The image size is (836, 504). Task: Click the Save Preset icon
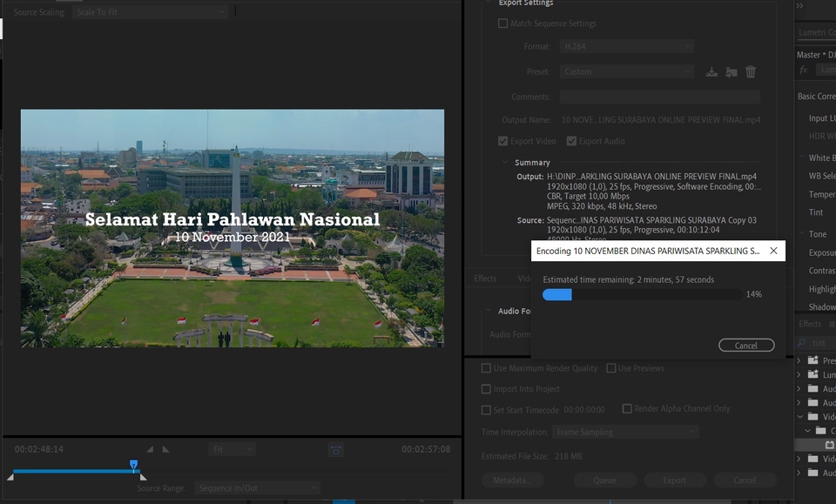point(711,72)
